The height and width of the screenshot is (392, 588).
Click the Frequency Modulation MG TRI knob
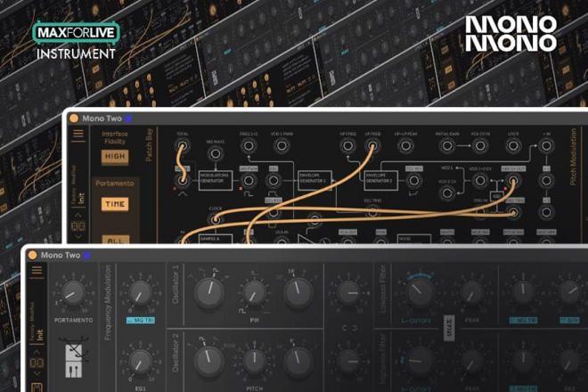tap(141, 294)
